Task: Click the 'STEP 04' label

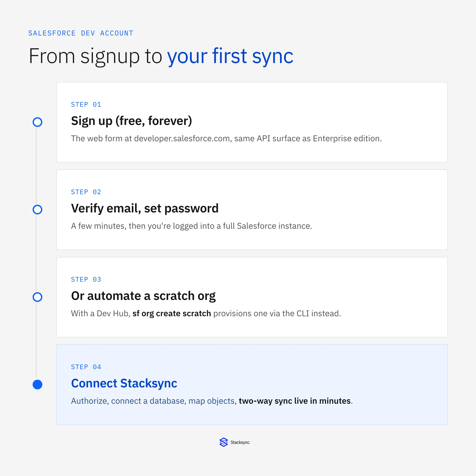Action: pyautogui.click(x=86, y=367)
